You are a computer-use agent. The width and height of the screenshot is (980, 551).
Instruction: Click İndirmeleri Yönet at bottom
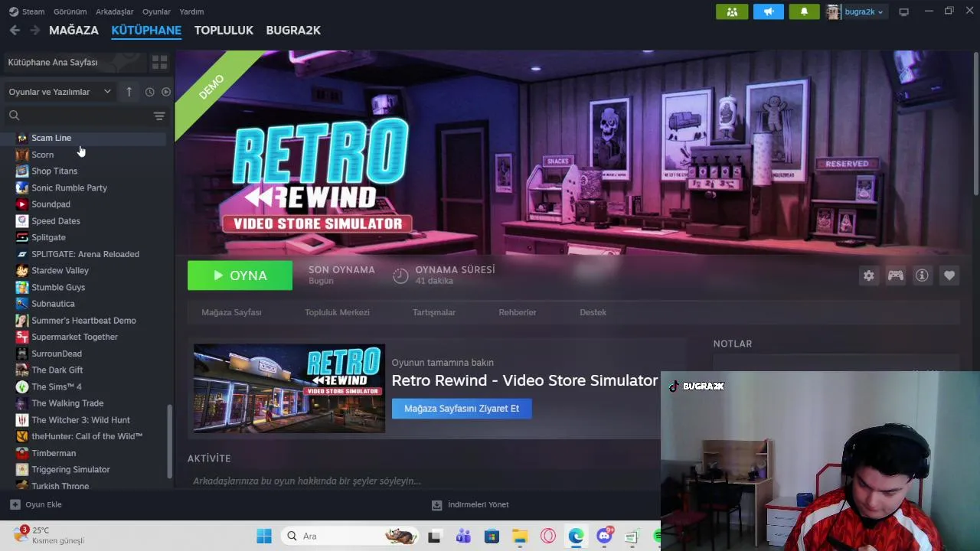point(478,505)
